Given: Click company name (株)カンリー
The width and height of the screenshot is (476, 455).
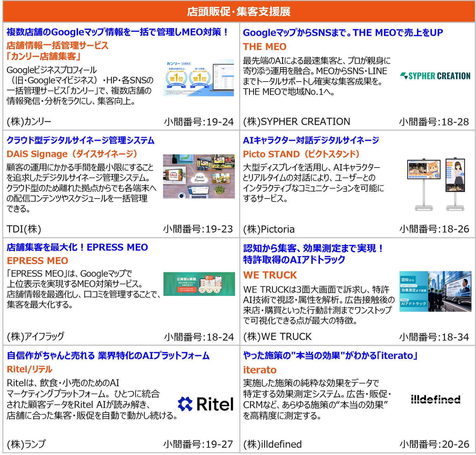Looking at the screenshot, I should click(x=29, y=122).
